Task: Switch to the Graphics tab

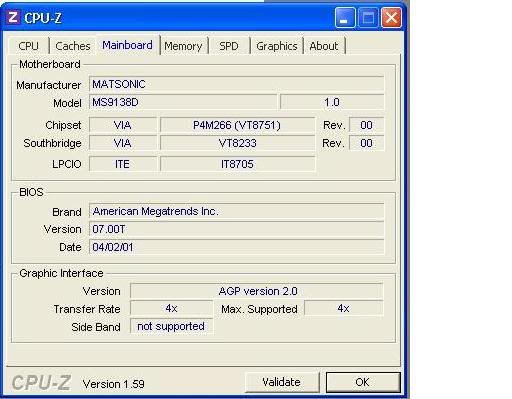Action: [277, 46]
